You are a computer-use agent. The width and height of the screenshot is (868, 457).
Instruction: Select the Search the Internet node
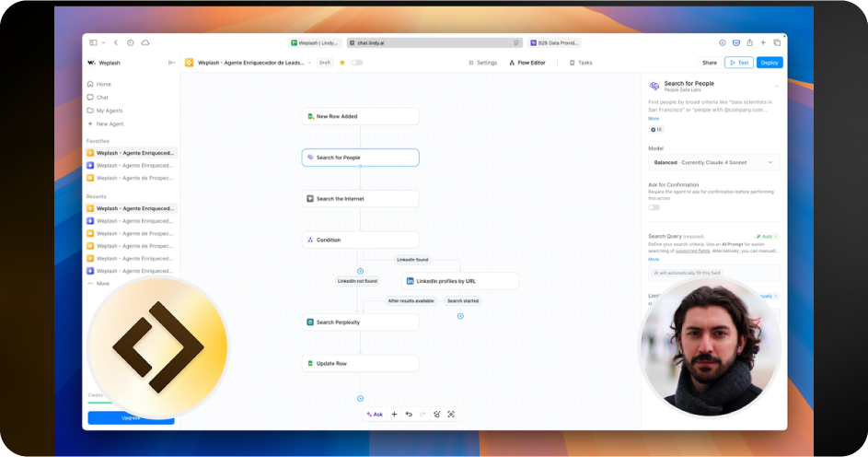(361, 199)
